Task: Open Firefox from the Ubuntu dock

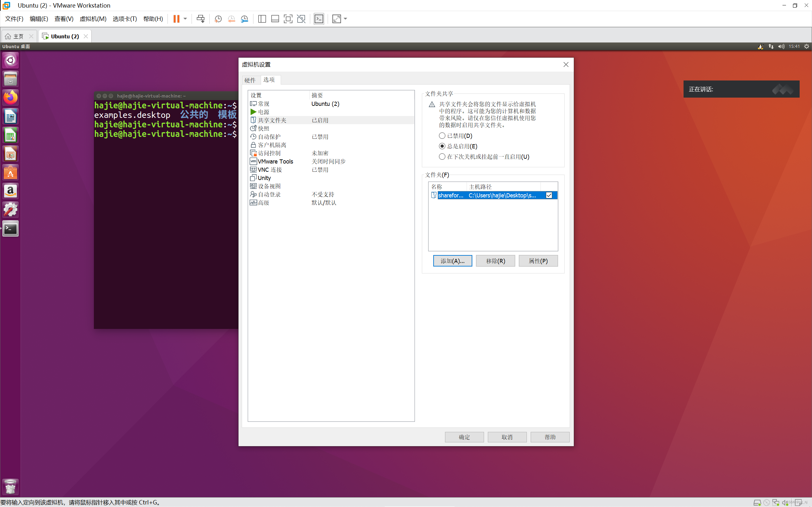Action: 10,98
